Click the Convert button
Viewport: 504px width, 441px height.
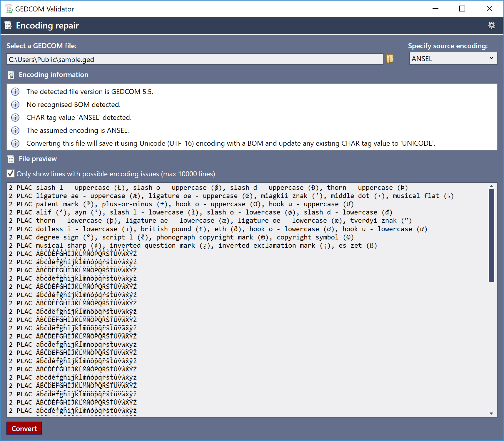click(x=24, y=428)
